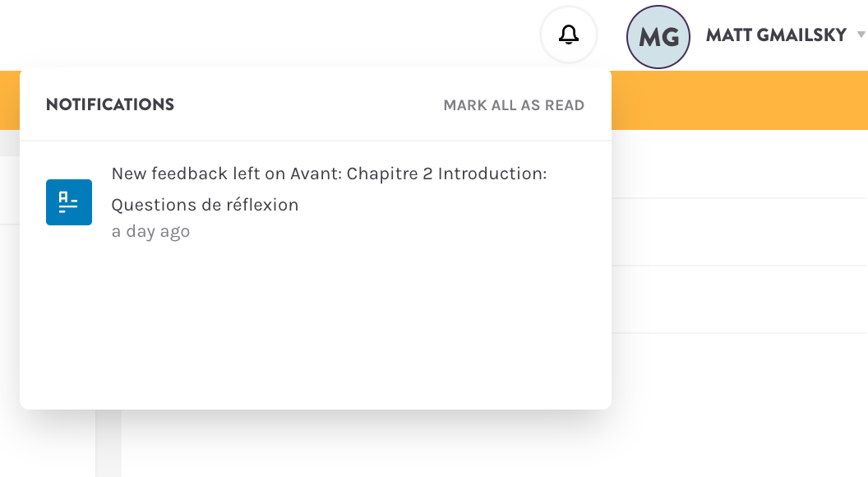Viewport: 868px width, 477px height.
Task: Click the NOTIFICATIONS panel heading
Action: [x=110, y=105]
